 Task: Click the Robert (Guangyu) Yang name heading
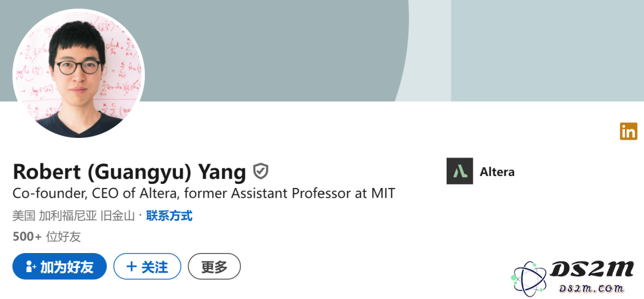[x=129, y=171]
